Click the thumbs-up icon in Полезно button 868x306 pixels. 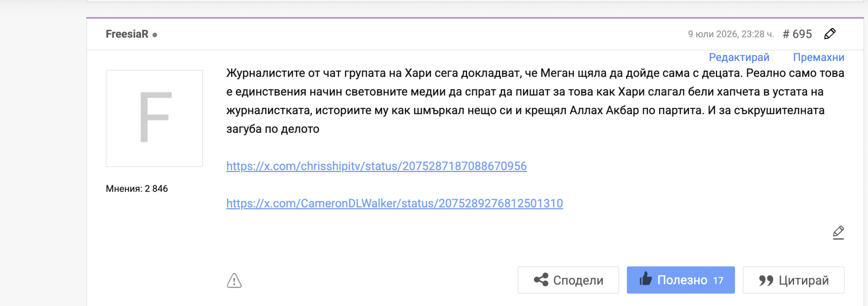(645, 278)
